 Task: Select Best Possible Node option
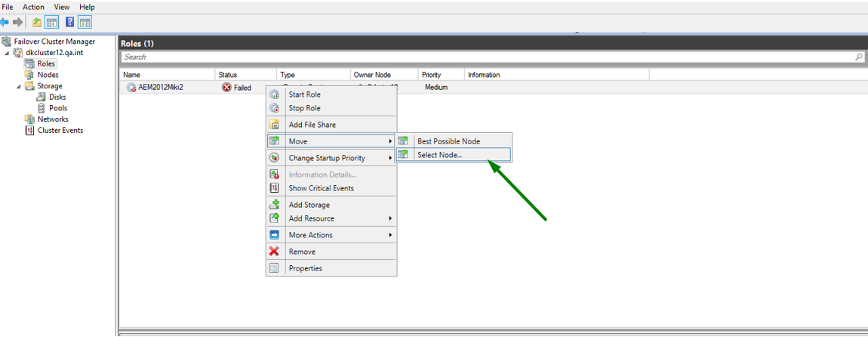(x=448, y=141)
